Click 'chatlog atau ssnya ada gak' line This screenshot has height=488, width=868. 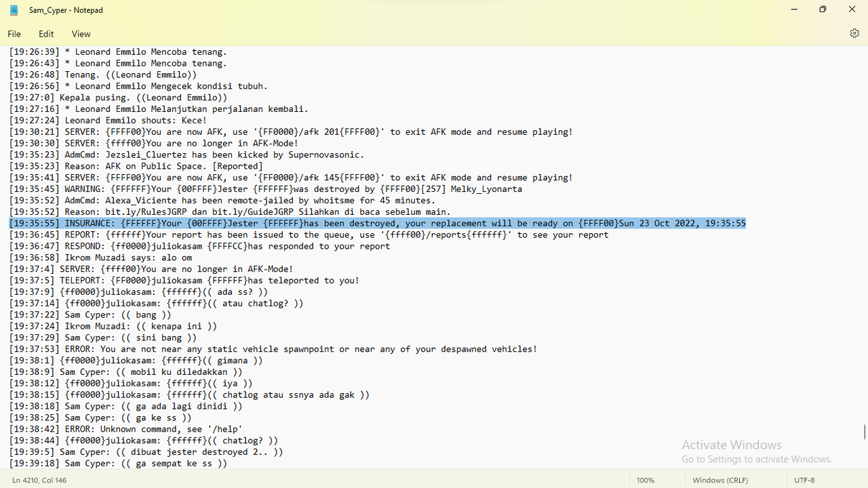coord(190,395)
